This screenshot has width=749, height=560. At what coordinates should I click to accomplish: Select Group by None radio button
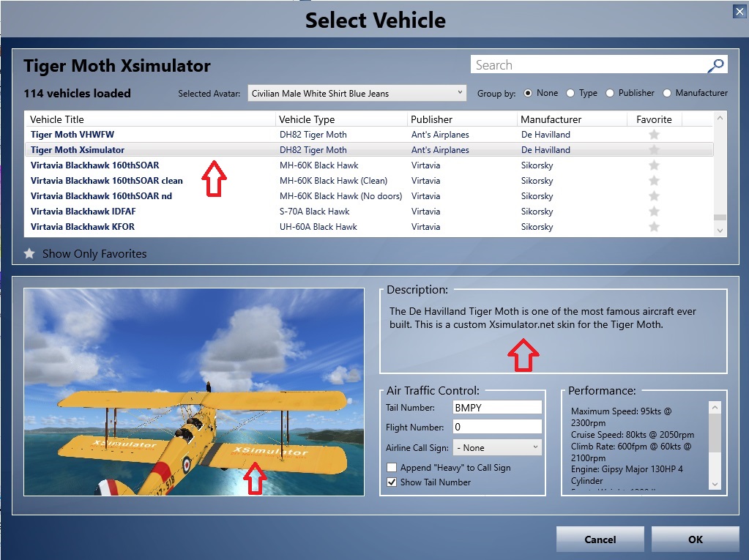click(x=528, y=93)
